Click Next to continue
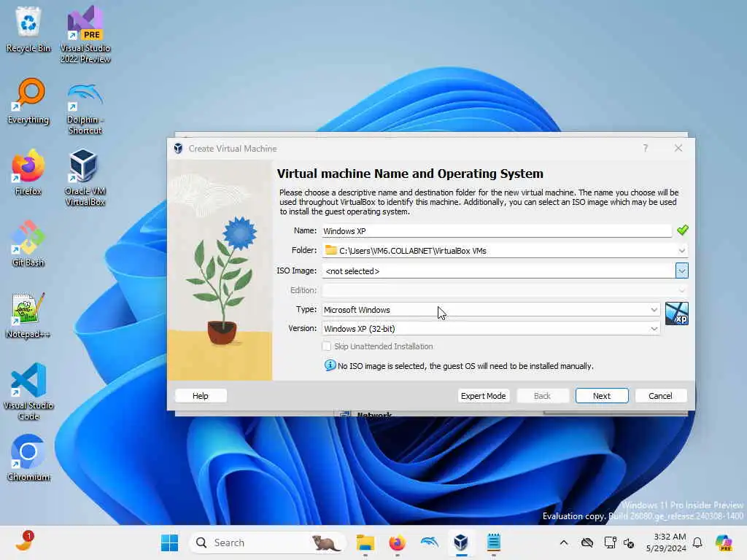This screenshot has width=747, height=560. (x=602, y=396)
